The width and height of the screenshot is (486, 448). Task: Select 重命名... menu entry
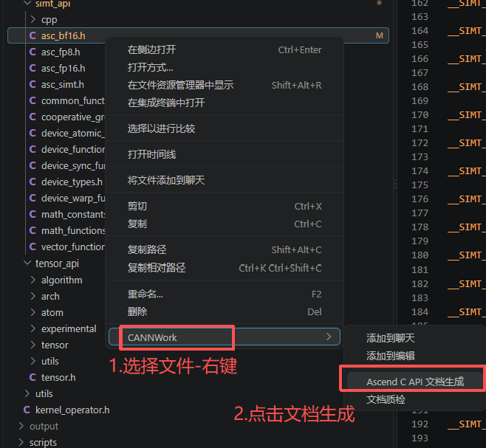pyautogui.click(x=225, y=294)
